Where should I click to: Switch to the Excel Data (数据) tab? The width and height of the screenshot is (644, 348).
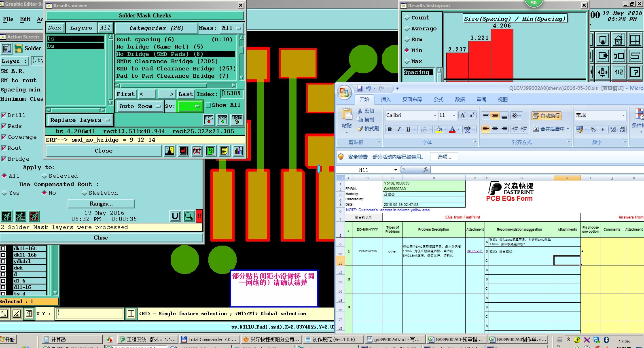tap(460, 100)
